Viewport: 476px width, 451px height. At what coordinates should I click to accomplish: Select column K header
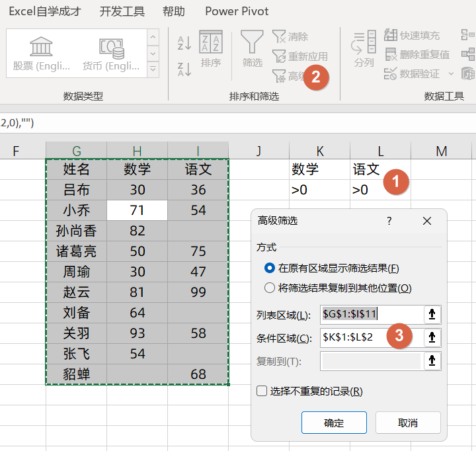320,151
